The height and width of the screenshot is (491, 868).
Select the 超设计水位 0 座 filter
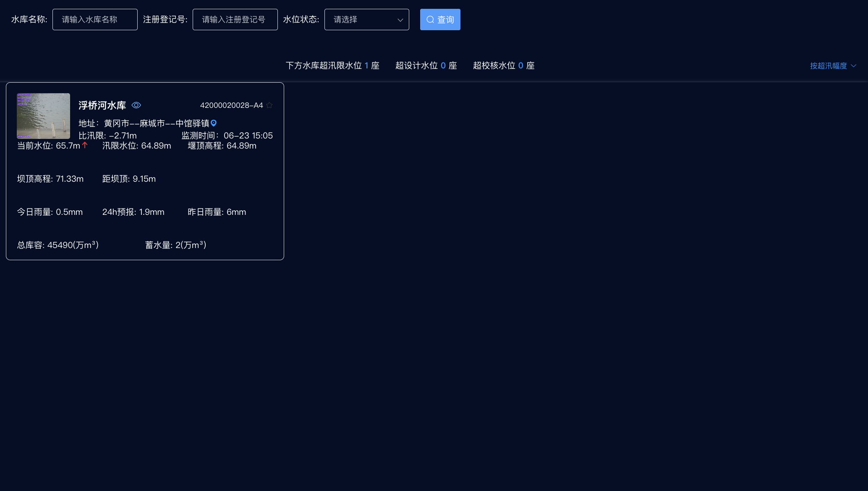(x=426, y=65)
